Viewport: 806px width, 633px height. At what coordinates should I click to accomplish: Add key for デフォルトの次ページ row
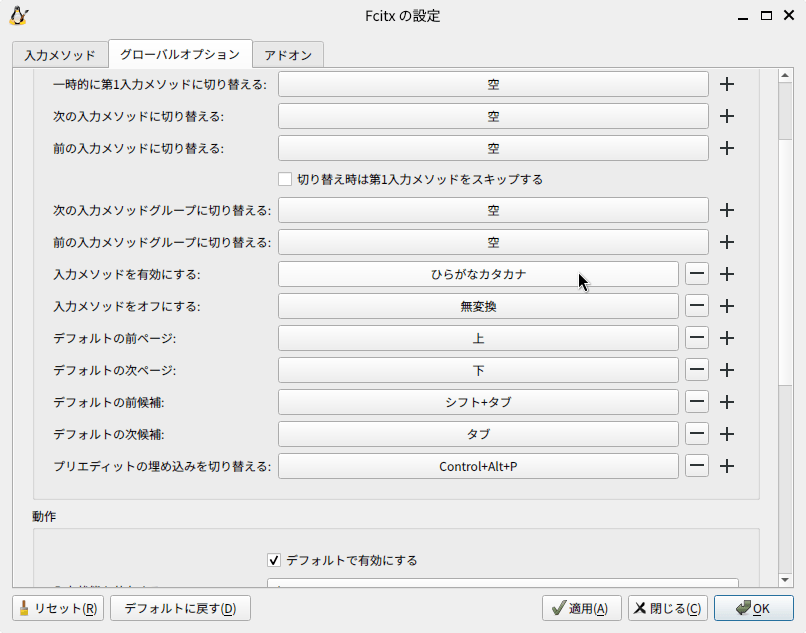click(726, 370)
